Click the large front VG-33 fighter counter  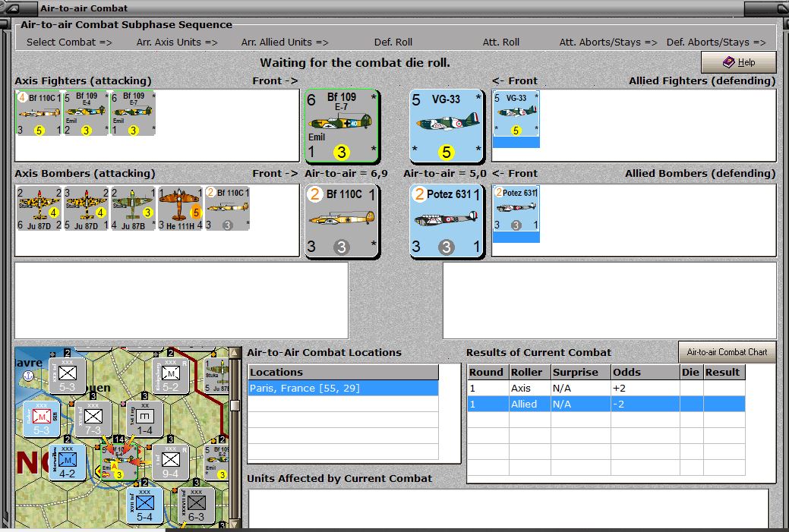[x=447, y=126]
